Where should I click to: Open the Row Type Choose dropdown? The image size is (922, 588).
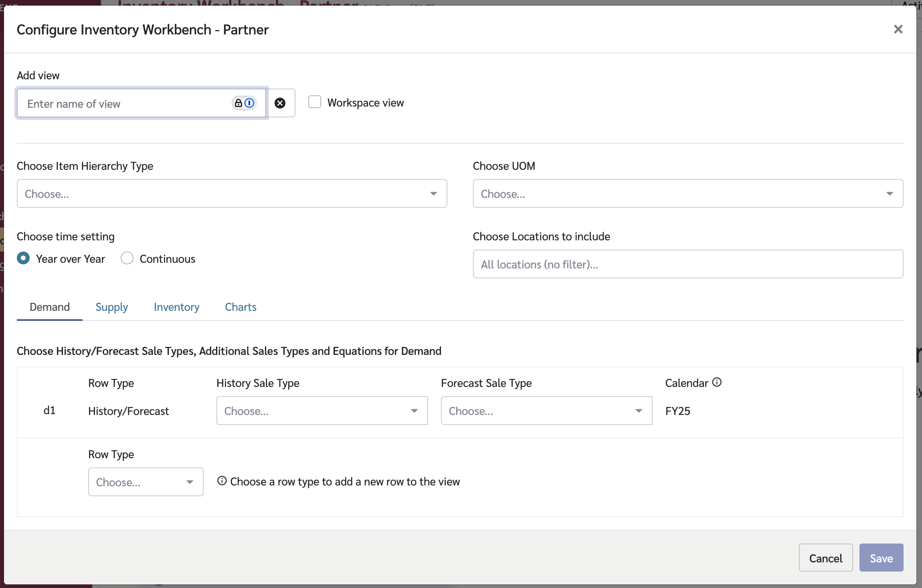tap(146, 482)
